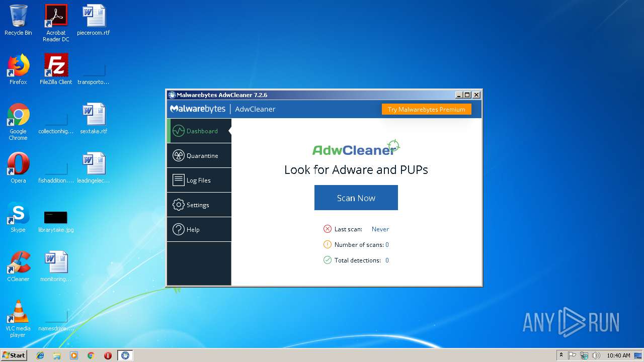Select the leadingelec document on desktop
644x362 pixels.
[x=94, y=168]
